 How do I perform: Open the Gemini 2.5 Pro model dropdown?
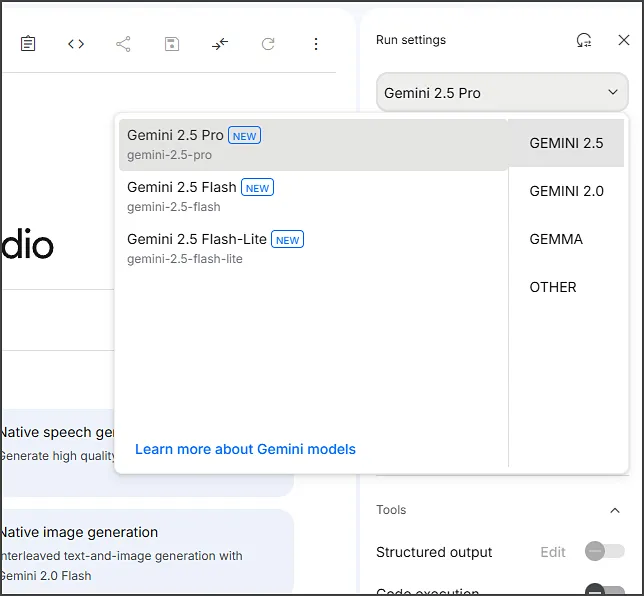[x=502, y=93]
